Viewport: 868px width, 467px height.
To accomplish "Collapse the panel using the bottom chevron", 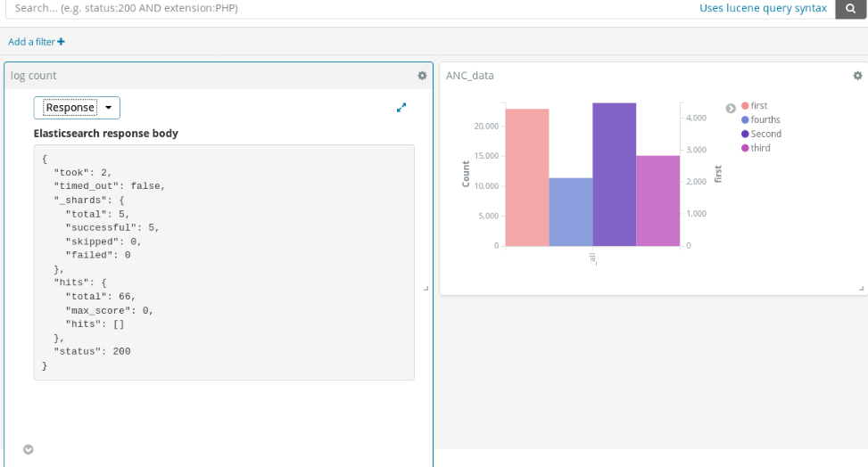I will 29,449.
